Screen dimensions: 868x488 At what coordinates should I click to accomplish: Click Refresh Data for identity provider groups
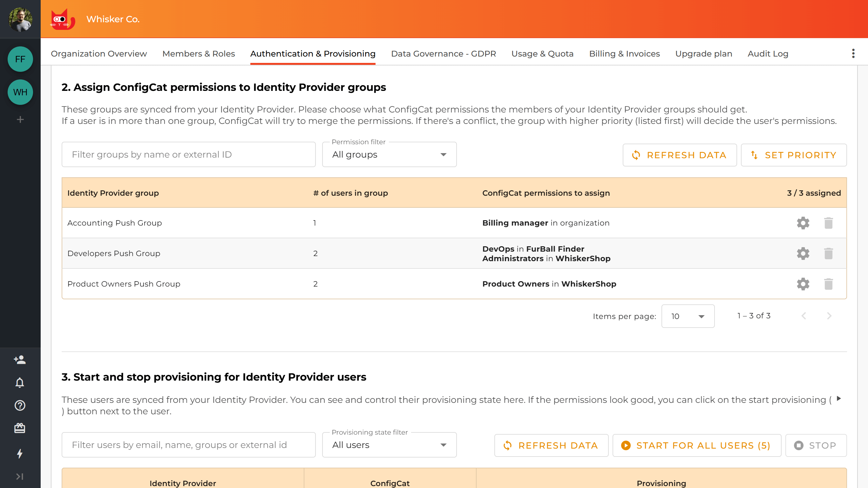coord(679,155)
